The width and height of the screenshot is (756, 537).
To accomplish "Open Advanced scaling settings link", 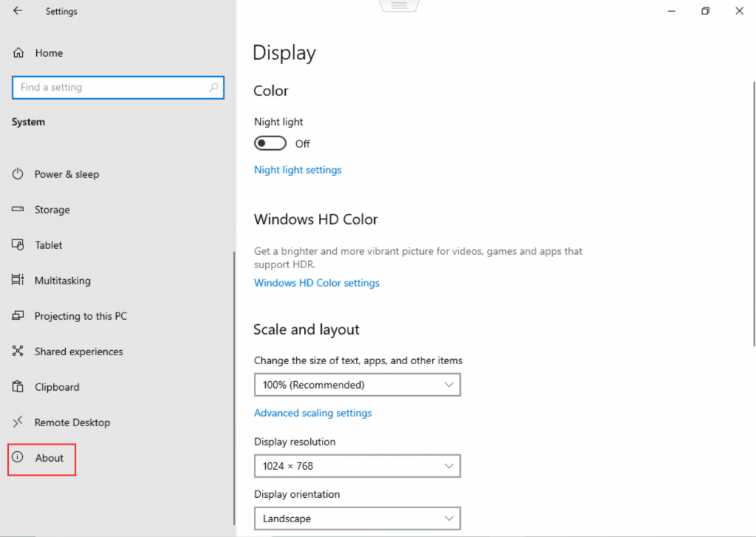I will point(313,413).
